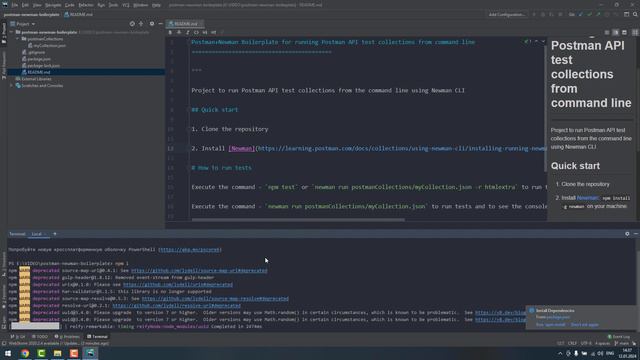The width and height of the screenshot is (640, 360).
Task: Open the aka.ms PowerShell link
Action: [x=190, y=249]
